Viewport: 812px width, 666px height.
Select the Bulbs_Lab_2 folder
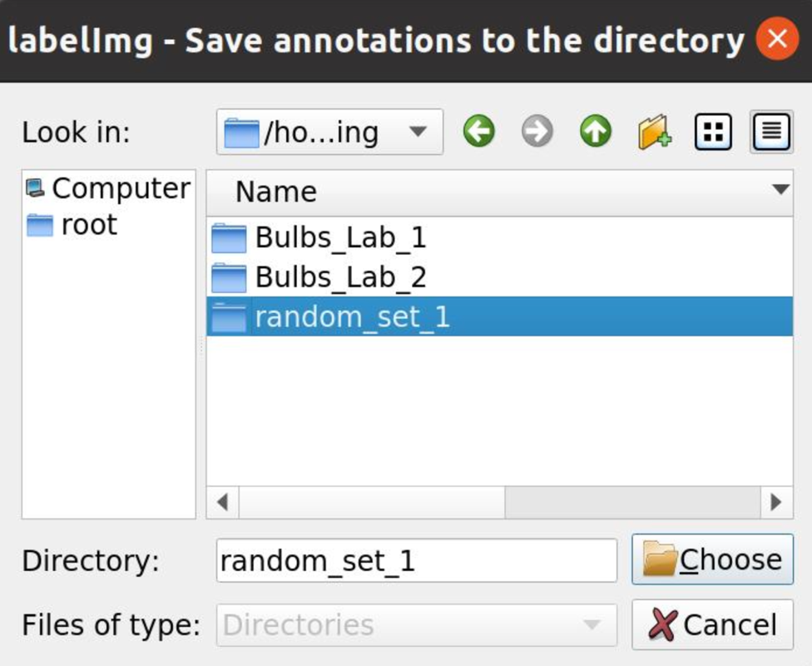pyautogui.click(x=340, y=277)
